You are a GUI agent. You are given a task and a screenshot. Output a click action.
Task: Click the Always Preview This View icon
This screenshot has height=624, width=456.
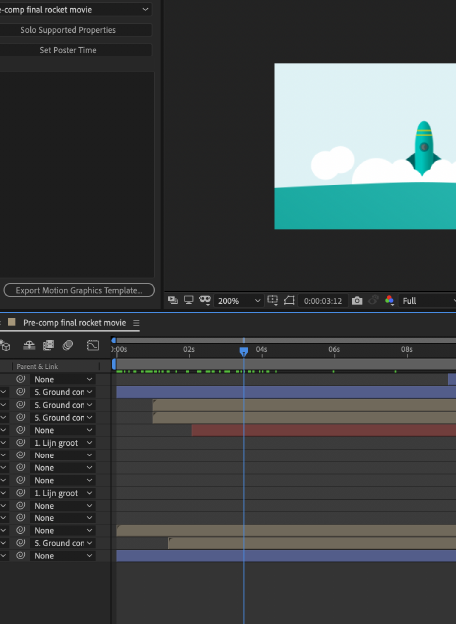tap(173, 300)
